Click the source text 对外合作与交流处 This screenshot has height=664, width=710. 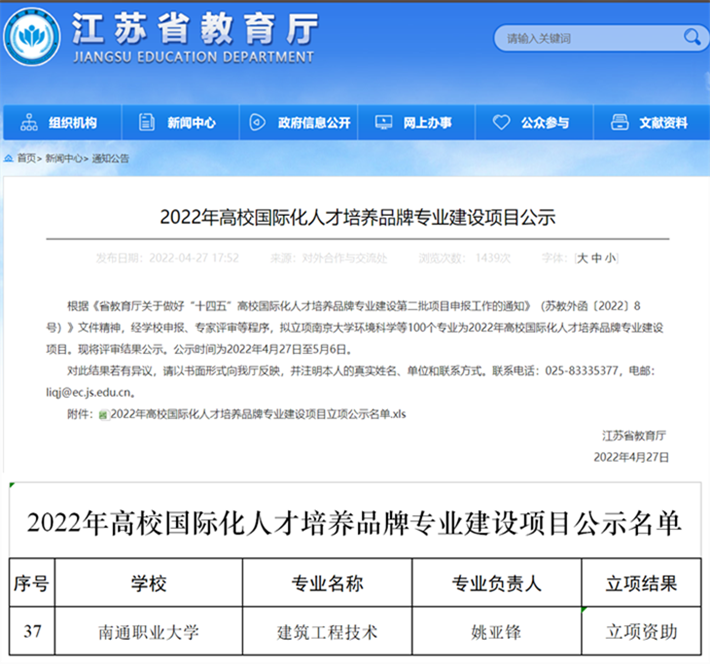[345, 258]
